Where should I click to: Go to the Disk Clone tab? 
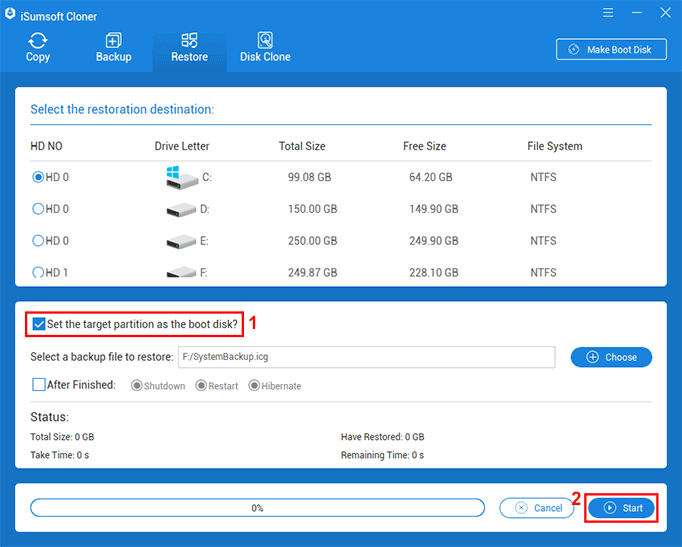(x=265, y=47)
